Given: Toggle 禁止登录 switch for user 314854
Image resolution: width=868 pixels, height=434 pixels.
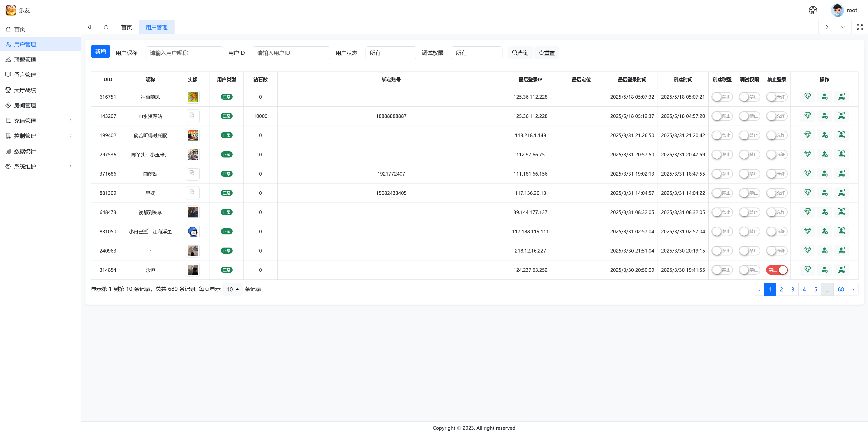Looking at the screenshot, I should click(x=776, y=270).
